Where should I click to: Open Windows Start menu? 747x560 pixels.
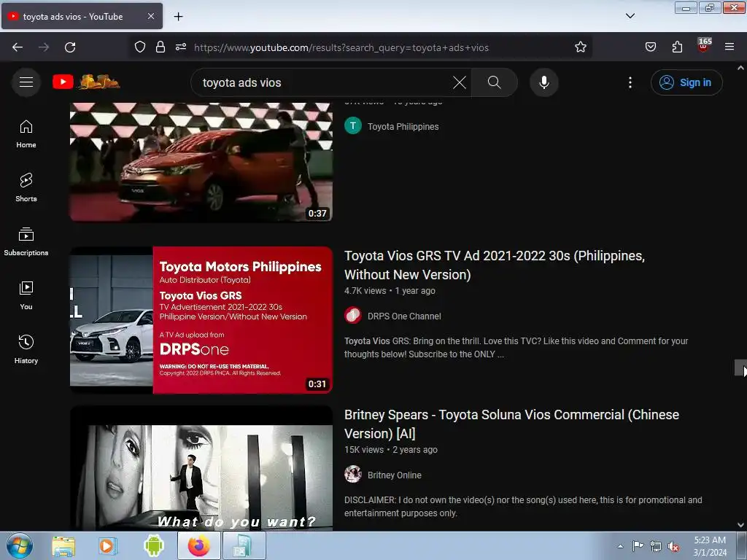coord(20,546)
